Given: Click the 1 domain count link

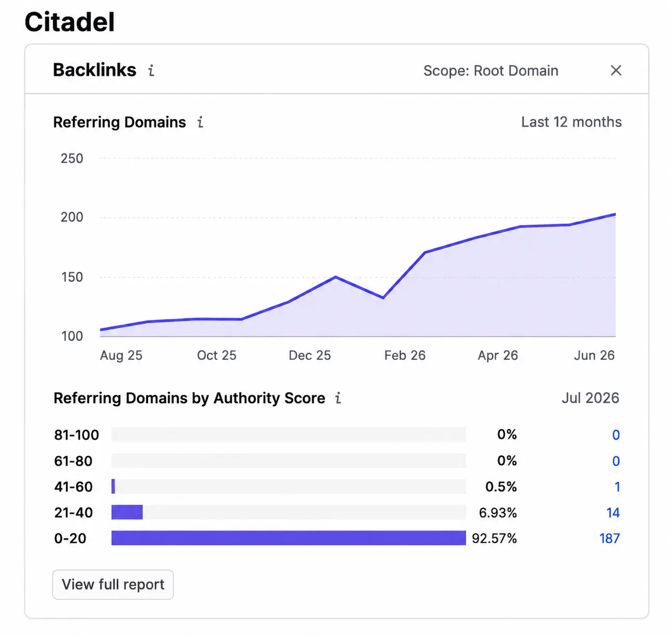Looking at the screenshot, I should 617,487.
